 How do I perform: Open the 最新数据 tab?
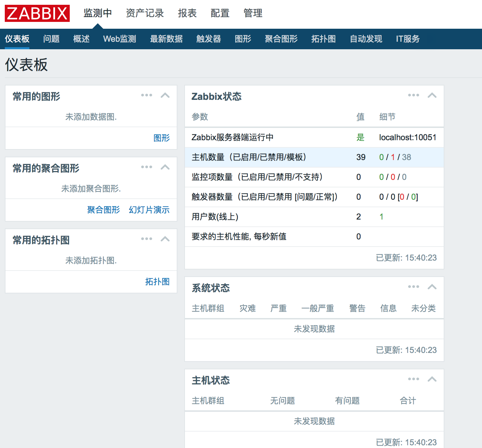(x=166, y=39)
